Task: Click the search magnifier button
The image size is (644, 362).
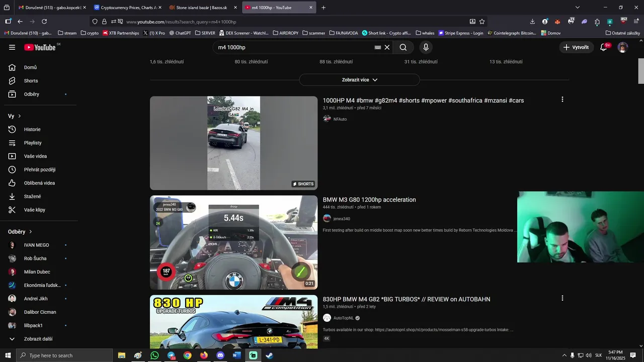Action: click(x=403, y=47)
